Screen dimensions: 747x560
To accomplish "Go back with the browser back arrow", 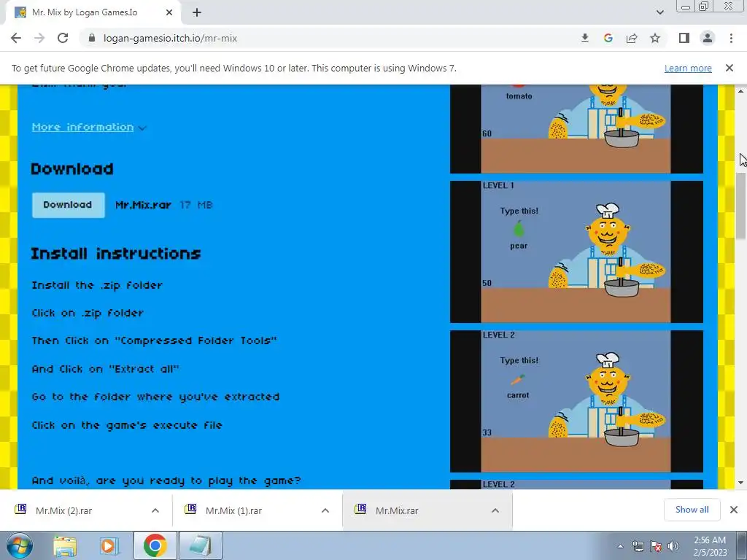I will tap(16, 38).
